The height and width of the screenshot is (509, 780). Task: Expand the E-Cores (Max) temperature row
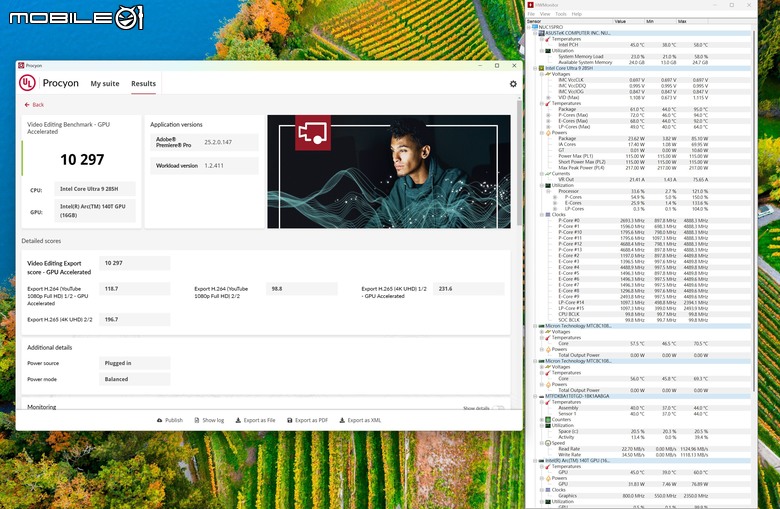pos(548,121)
